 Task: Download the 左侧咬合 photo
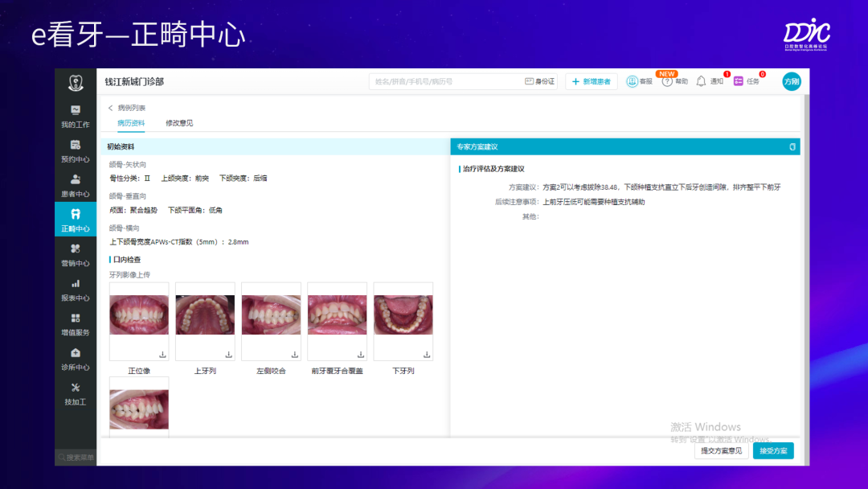tap(294, 355)
